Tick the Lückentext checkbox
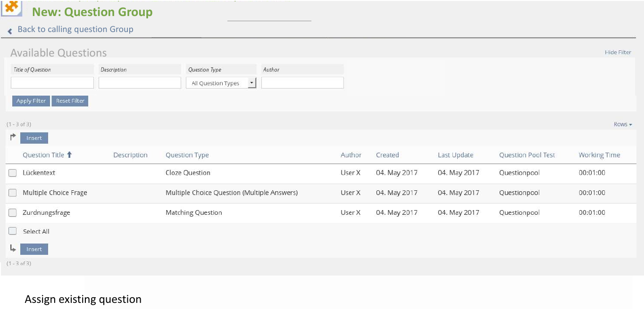Screen dimensions: 644x309 tap(13, 173)
